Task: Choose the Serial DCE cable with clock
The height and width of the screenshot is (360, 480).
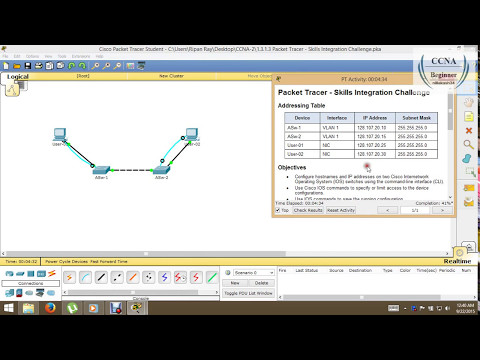Action: tap(180, 277)
